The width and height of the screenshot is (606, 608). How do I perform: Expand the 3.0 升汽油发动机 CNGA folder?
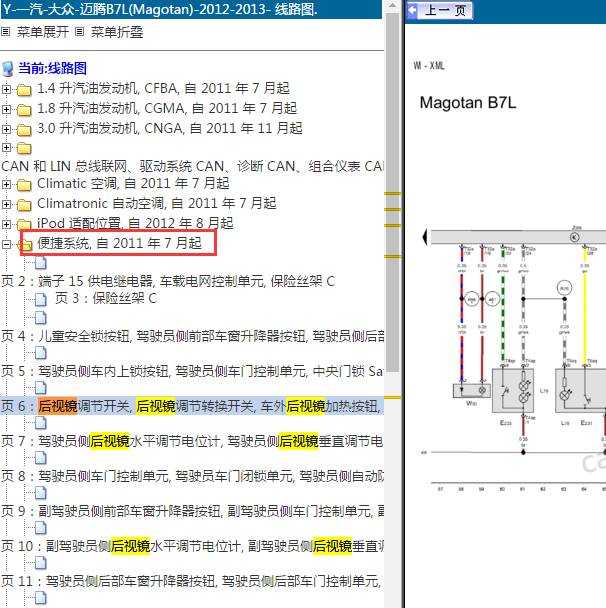click(6, 129)
